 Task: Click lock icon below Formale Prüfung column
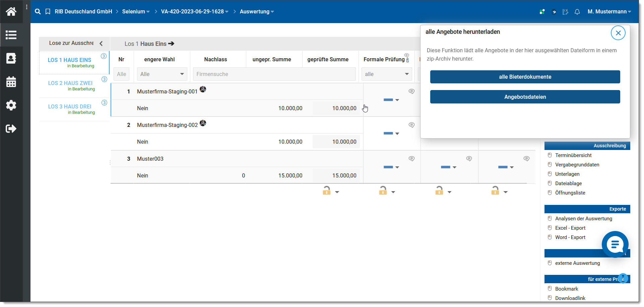383,190
